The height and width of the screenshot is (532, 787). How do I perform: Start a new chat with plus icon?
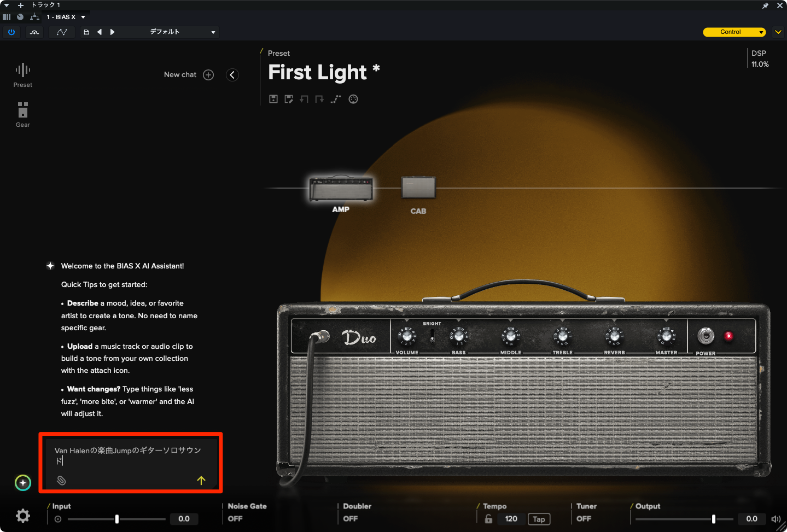(208, 75)
